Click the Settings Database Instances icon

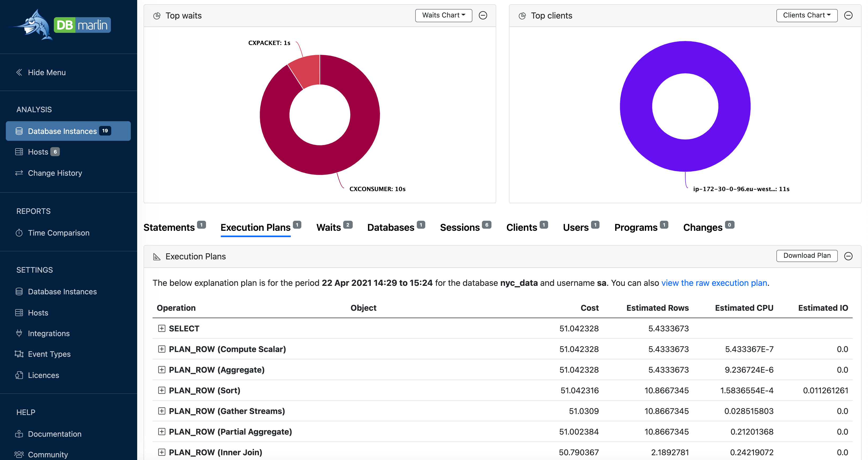tap(19, 292)
